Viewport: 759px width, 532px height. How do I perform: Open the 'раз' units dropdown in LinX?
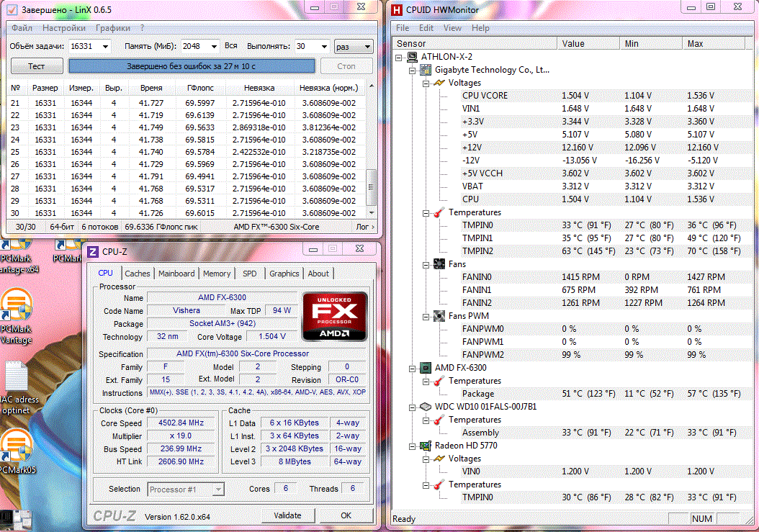(354, 47)
